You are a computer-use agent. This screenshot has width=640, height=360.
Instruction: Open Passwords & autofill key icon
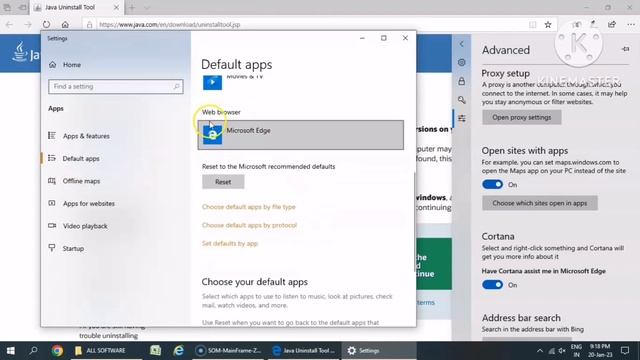[462, 100]
